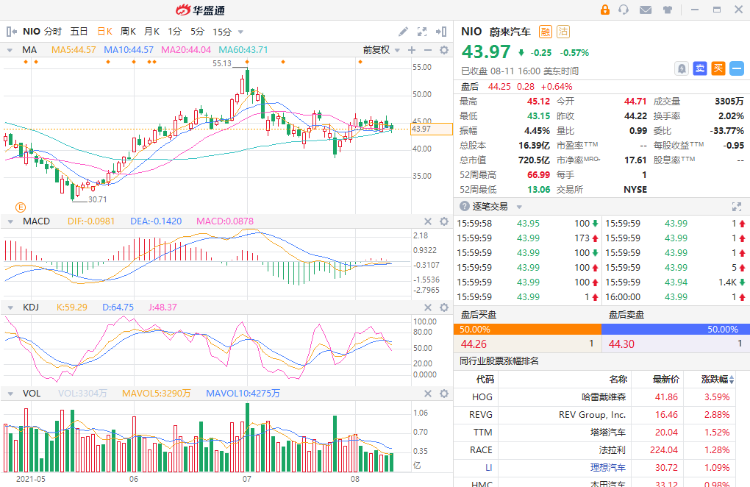The image size is (750, 487).
Task: Switch to 周K weekly chart tab
Action: coord(127,32)
